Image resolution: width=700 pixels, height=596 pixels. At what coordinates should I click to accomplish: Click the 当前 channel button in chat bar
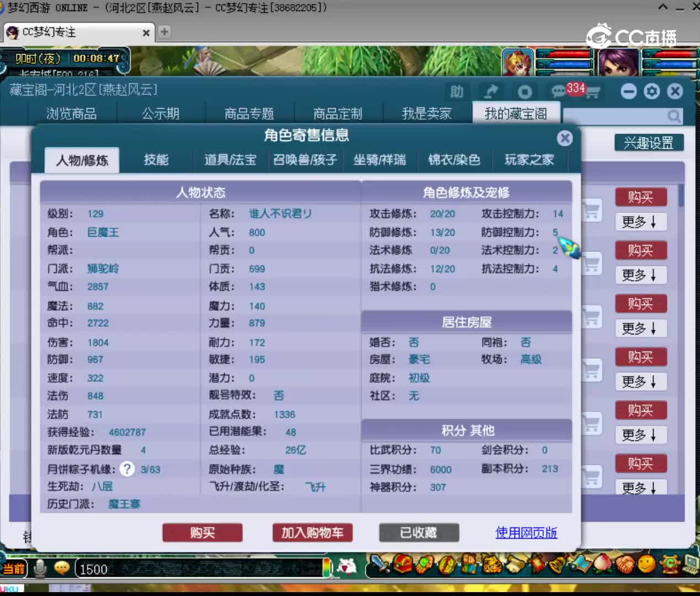click(x=13, y=569)
